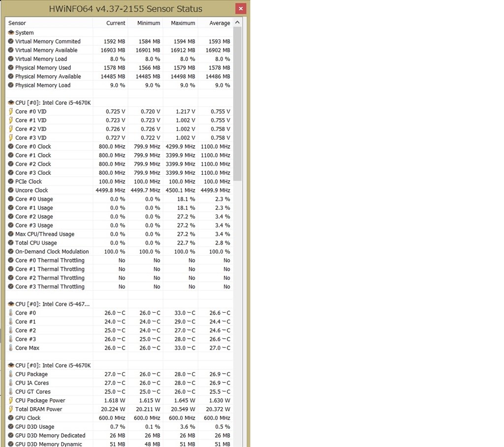Select the Virtual Memory Available row
This screenshot has width=504, height=447.
point(119,50)
